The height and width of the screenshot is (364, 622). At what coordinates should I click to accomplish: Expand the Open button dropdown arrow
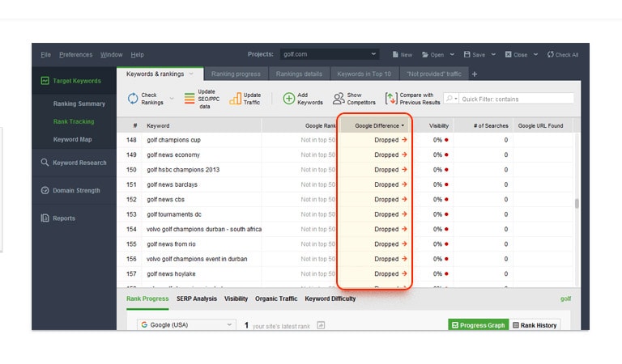(452, 54)
